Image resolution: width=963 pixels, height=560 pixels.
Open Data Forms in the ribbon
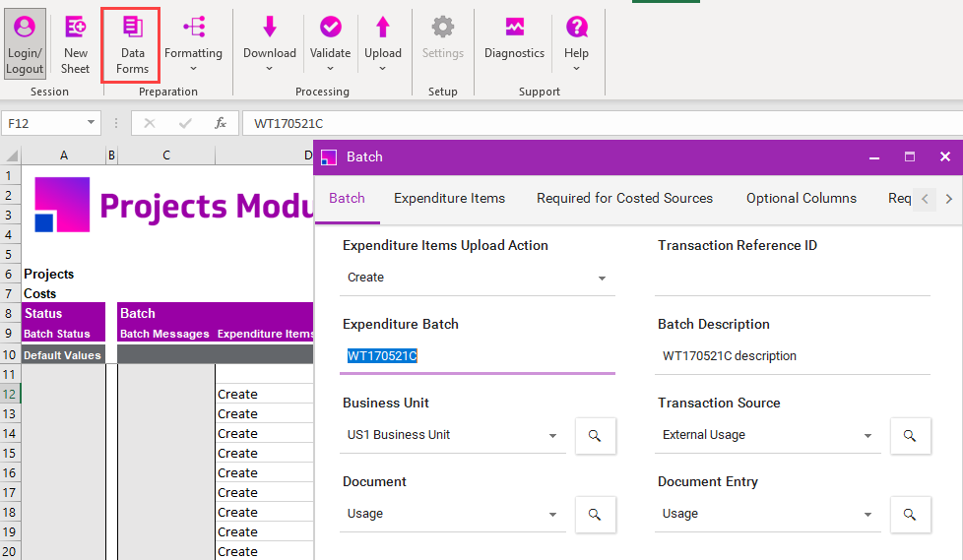click(132, 44)
